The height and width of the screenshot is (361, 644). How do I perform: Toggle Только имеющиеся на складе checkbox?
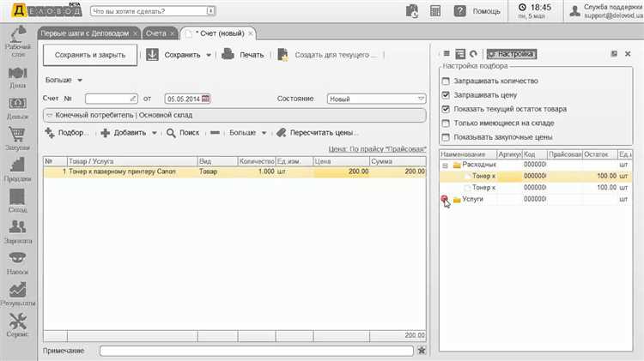tap(445, 123)
